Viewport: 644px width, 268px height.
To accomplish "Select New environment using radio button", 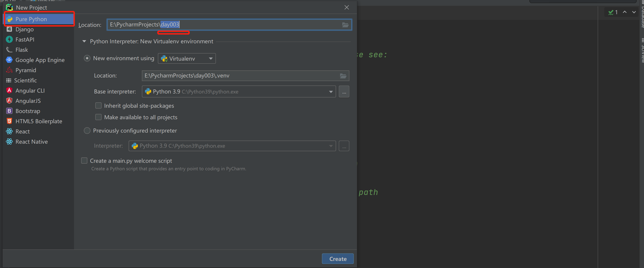I will (x=87, y=58).
